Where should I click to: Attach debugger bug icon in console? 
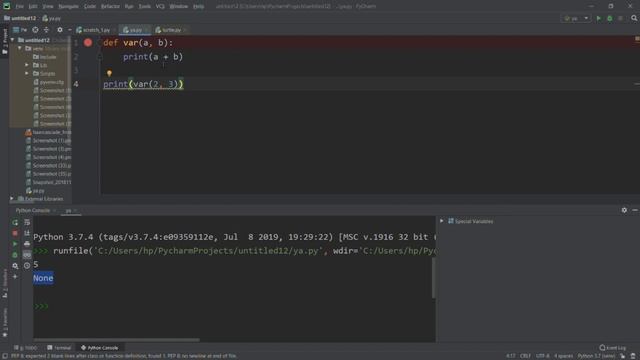pyautogui.click(x=15, y=255)
